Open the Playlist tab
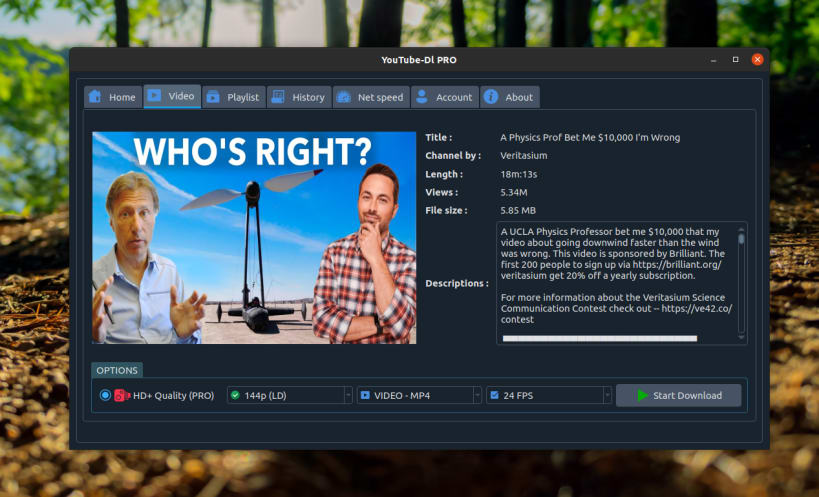Viewport: 819px width, 497px height. (x=234, y=97)
